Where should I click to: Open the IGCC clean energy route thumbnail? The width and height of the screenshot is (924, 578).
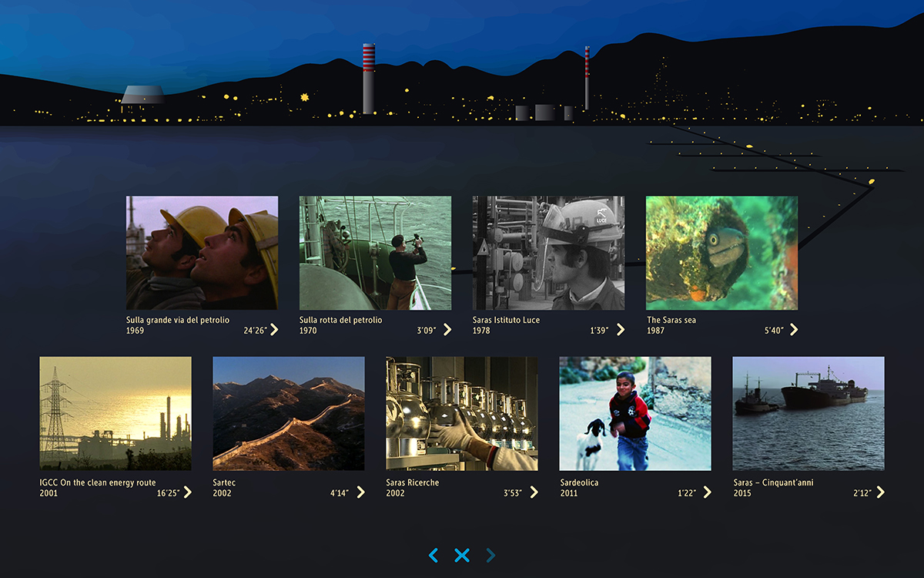(x=115, y=413)
